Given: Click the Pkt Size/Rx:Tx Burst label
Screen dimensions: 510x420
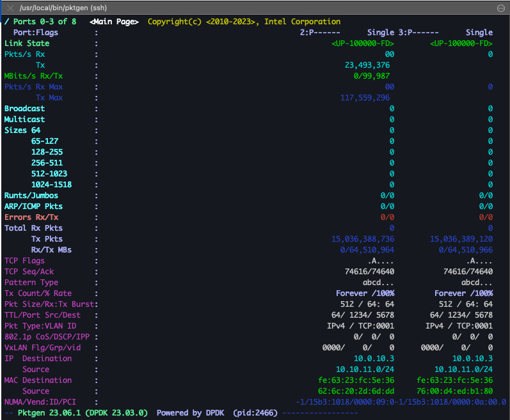Looking at the screenshot, I should tap(49, 304).
